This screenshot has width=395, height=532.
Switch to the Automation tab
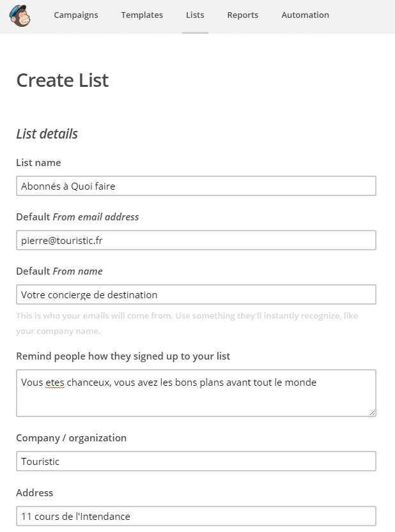pos(305,15)
